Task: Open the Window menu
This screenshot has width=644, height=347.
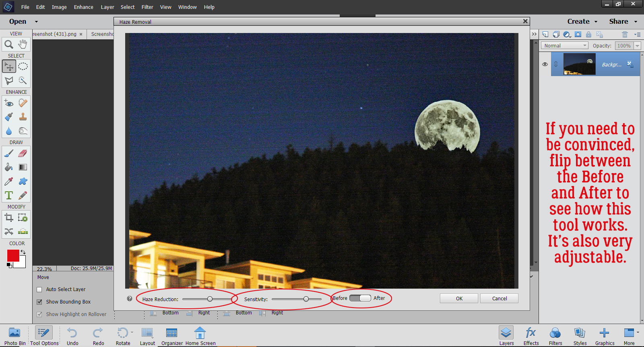Action: pos(188,7)
